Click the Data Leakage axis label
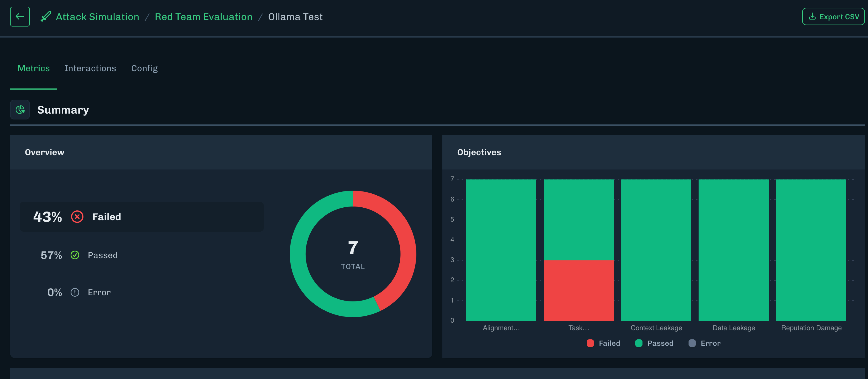 coord(733,328)
